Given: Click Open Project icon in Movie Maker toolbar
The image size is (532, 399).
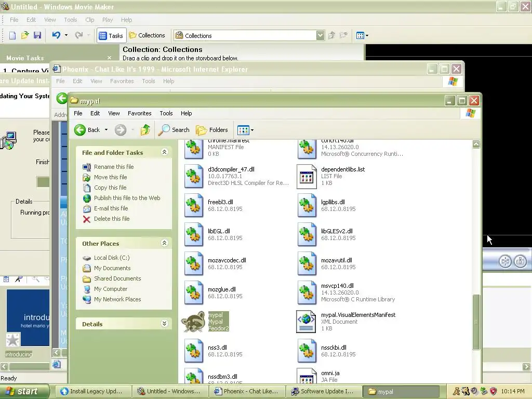Looking at the screenshot, I should click(x=25, y=35).
